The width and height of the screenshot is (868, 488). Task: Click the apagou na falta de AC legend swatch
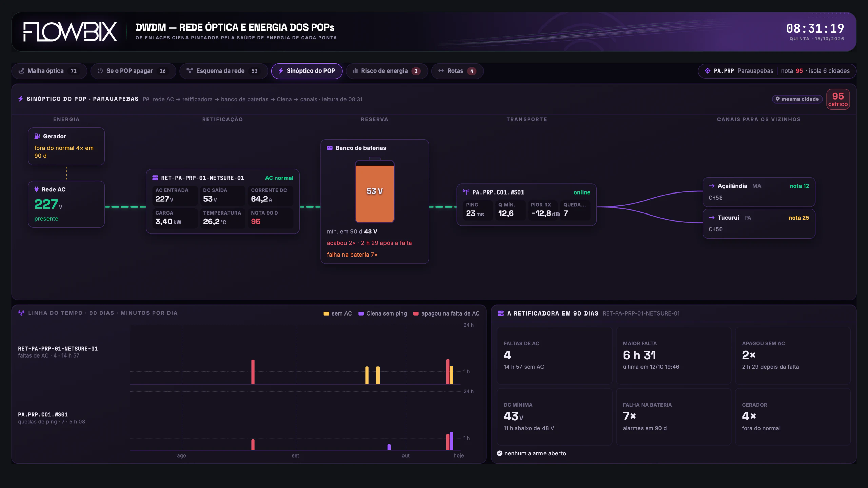[416, 314]
